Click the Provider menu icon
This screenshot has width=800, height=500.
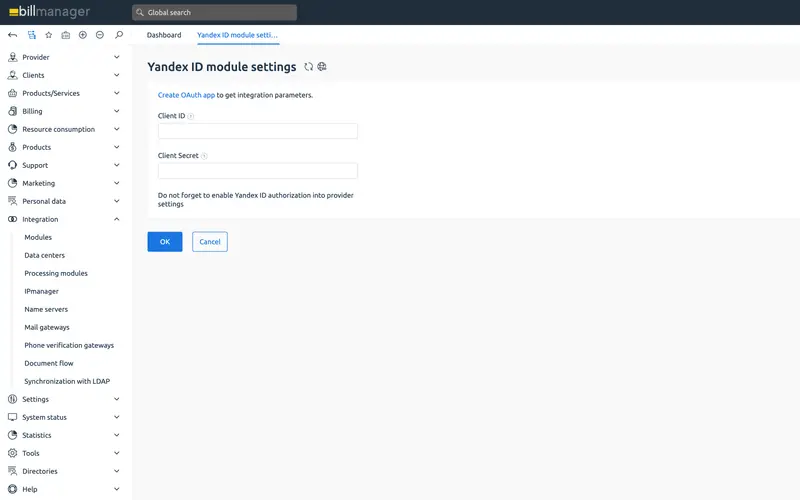[x=13, y=57]
